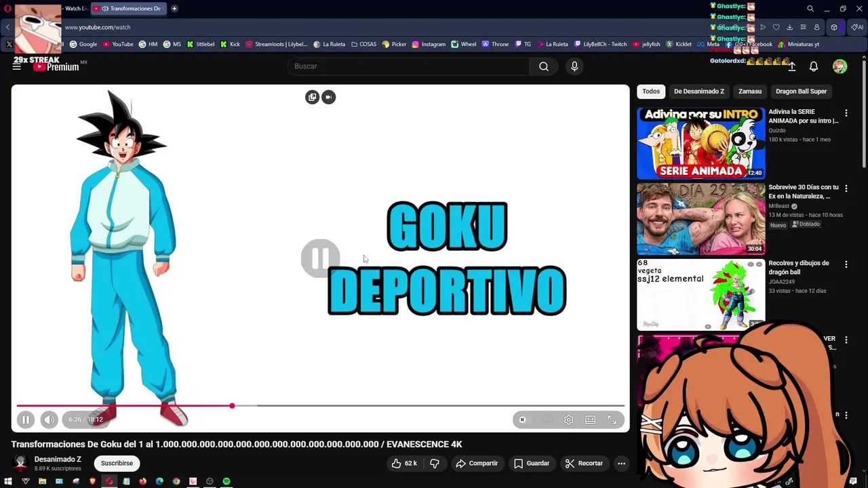Open Adivina la SERIE ANIMADA thumbnail

(701, 143)
